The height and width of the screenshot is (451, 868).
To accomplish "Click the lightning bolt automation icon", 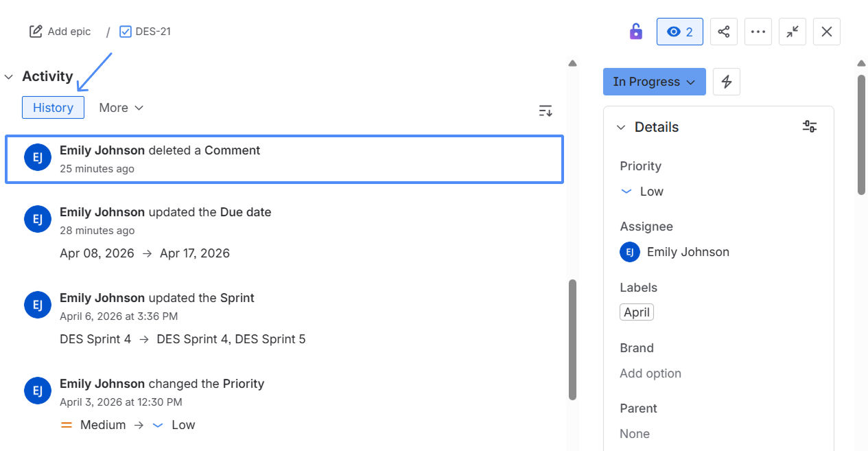I will 727,82.
